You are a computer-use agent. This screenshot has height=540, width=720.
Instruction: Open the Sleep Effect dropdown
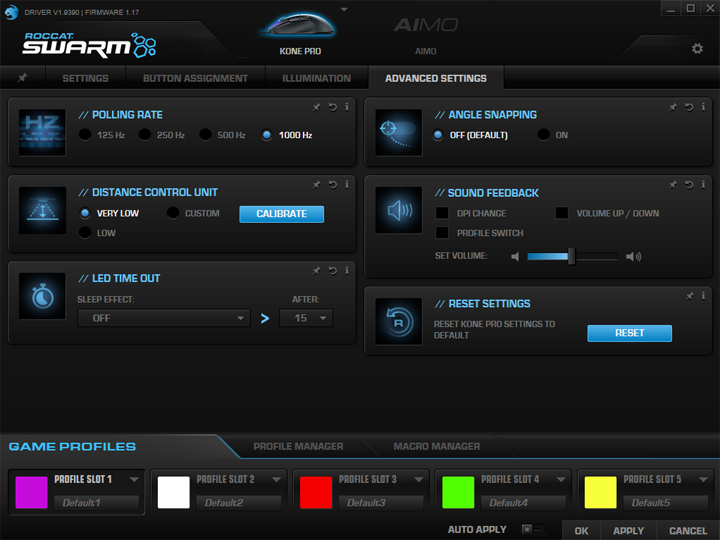point(164,318)
